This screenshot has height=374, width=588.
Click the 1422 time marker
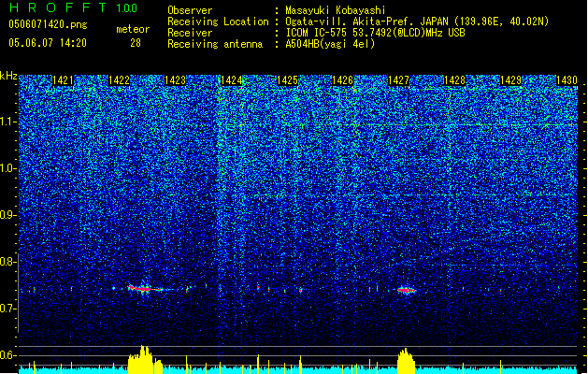coord(119,80)
